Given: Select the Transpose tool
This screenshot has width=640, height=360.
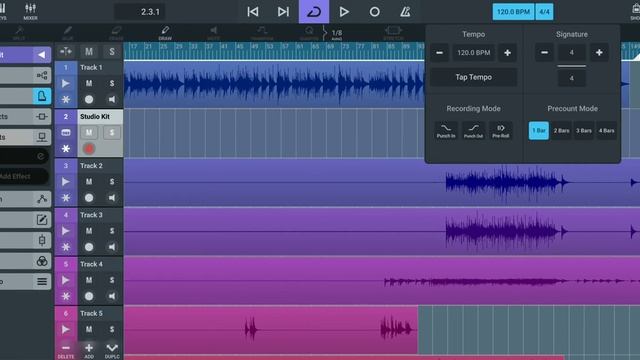Looking at the screenshot, I should point(262,33).
